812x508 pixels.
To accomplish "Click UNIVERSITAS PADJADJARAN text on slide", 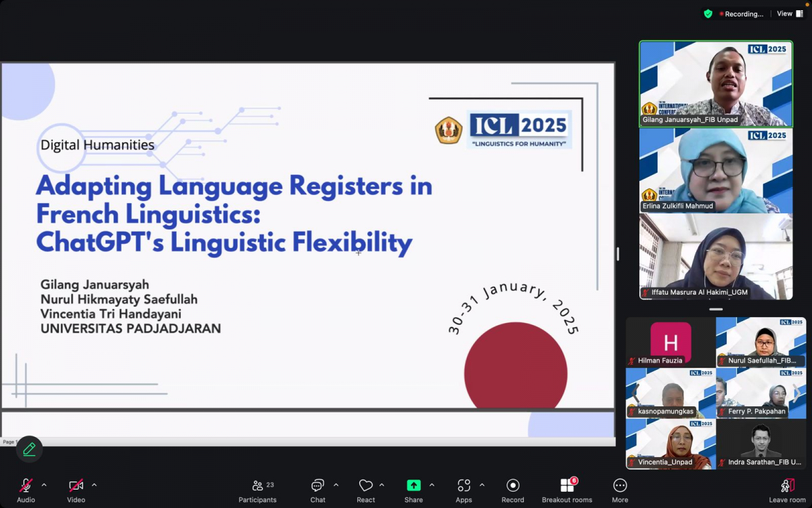I will tap(131, 329).
